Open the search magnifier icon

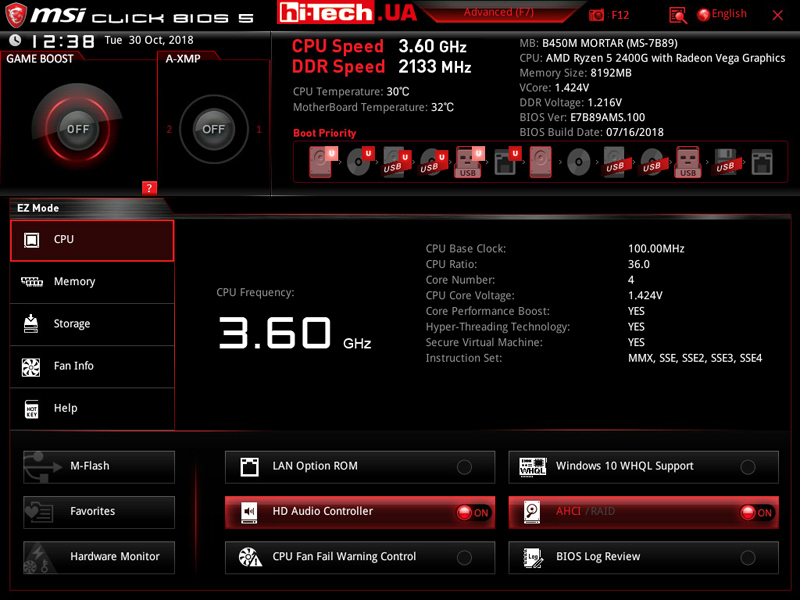tap(678, 15)
